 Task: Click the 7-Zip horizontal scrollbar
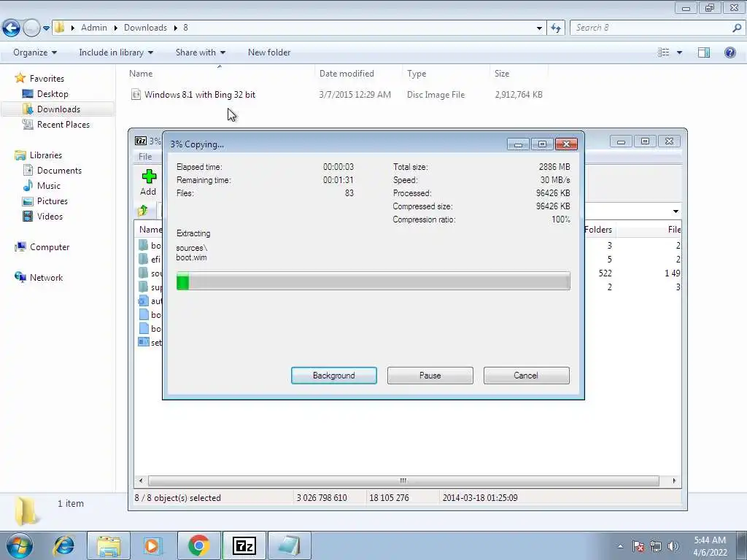(x=403, y=481)
